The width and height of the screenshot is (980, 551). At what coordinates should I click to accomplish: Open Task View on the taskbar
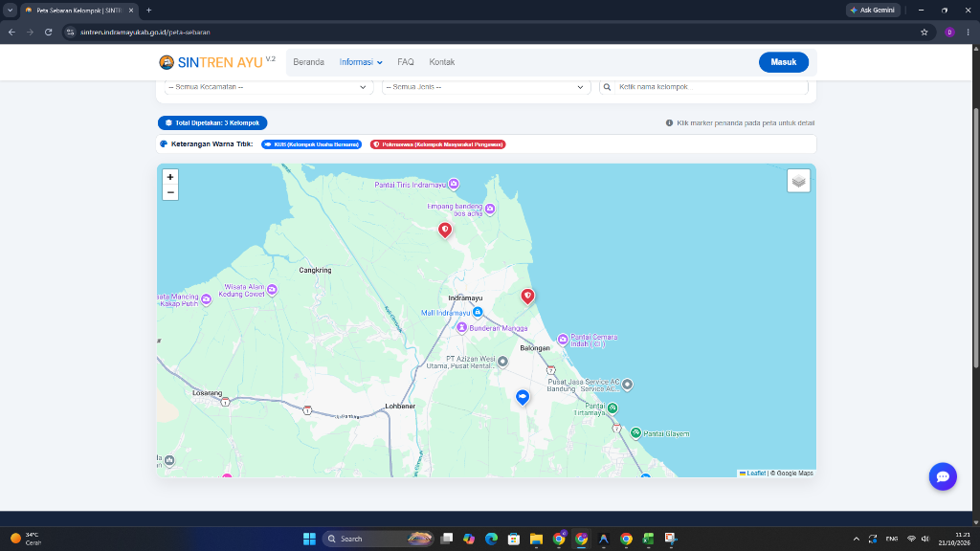(x=446, y=539)
